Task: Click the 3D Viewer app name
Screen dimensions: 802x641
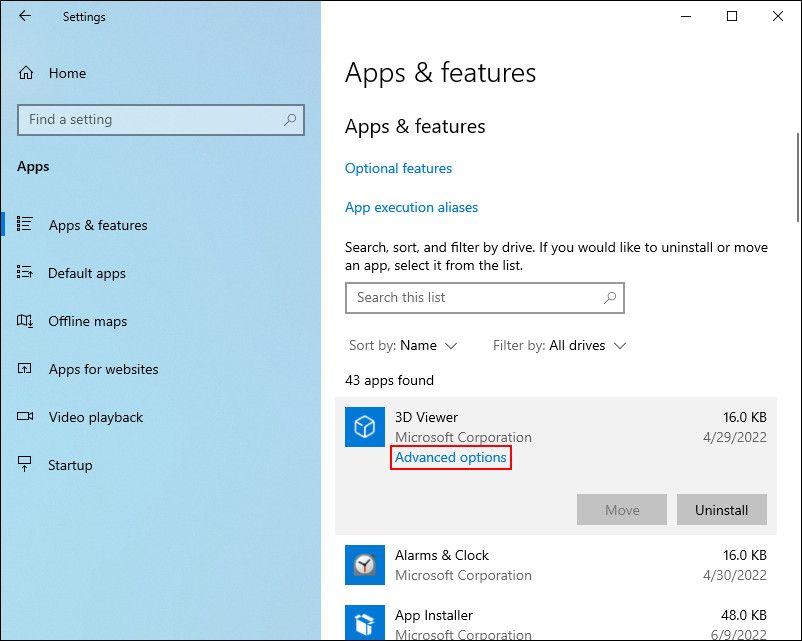Action: click(427, 417)
